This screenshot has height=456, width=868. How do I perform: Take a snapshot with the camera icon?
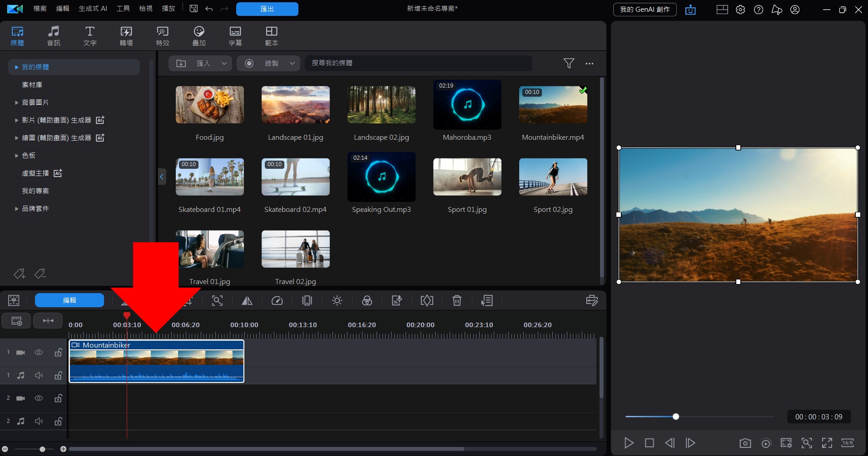pos(745,443)
